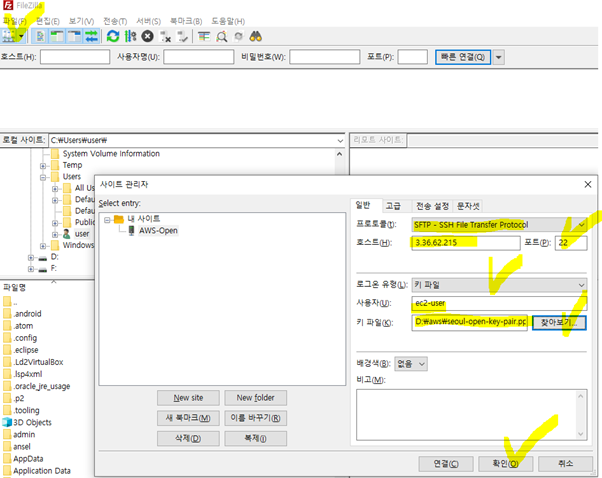The width and height of the screenshot is (602, 478).
Task: Toggle directory comparison magnifier icon
Action: (222, 36)
